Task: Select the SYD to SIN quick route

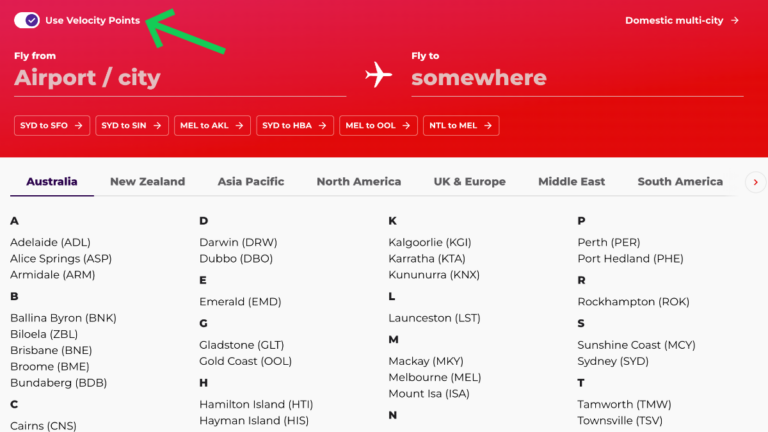Action: click(x=132, y=126)
